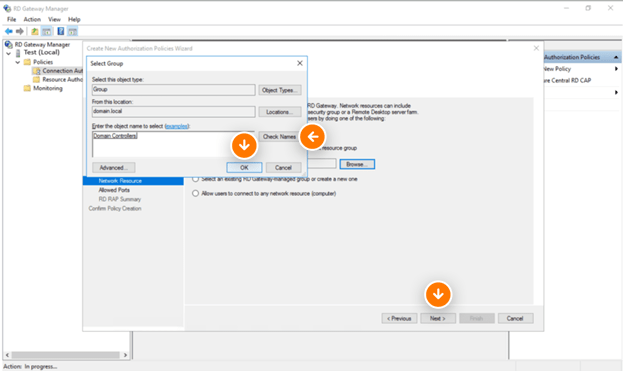Click the right scroll arrow of tree pane

(x=125, y=355)
